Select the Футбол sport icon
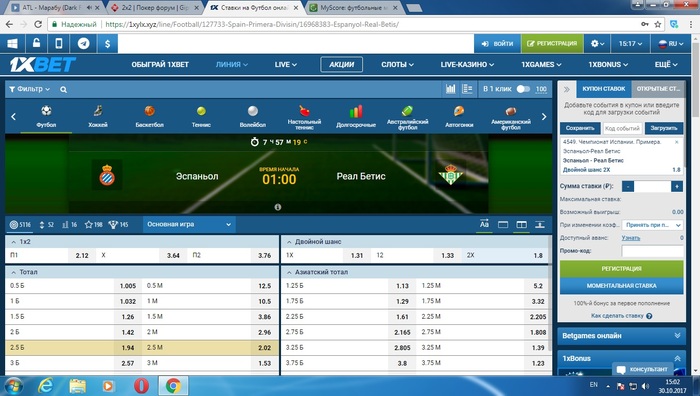The height and width of the screenshot is (396, 700). [x=46, y=117]
